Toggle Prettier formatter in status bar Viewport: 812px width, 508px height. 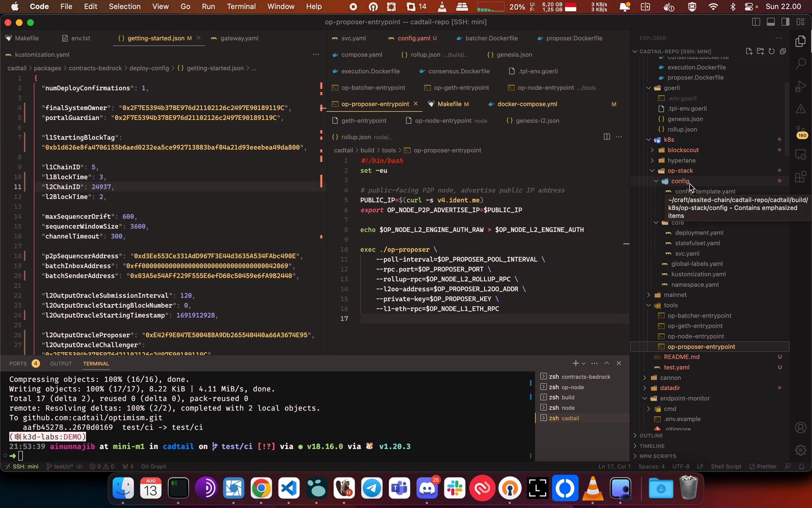coord(763,466)
